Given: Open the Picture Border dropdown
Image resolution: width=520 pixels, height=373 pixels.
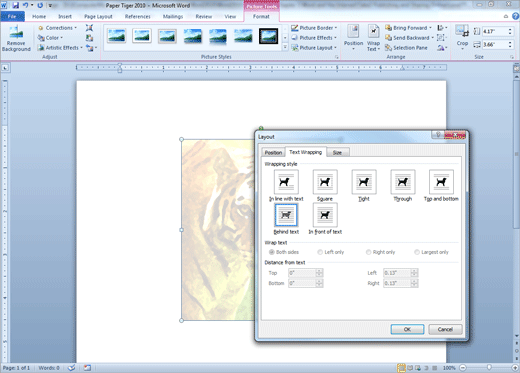Looking at the screenshot, I should 314,28.
